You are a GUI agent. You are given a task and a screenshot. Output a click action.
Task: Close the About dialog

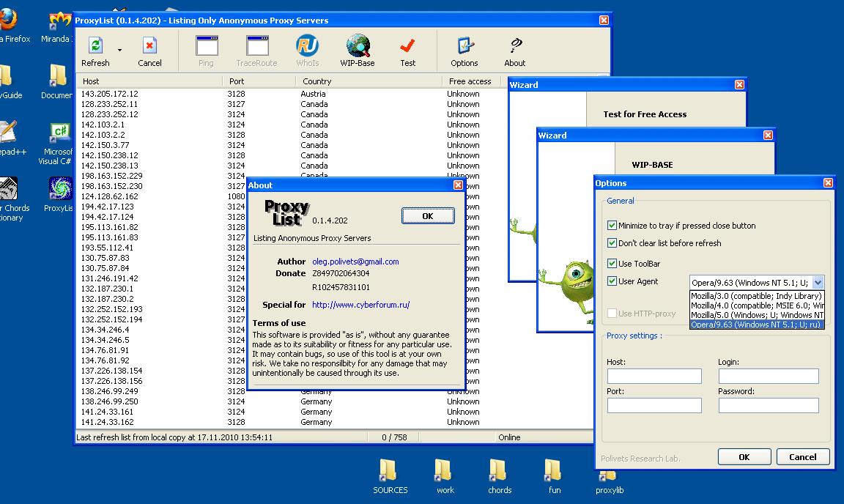click(x=458, y=185)
